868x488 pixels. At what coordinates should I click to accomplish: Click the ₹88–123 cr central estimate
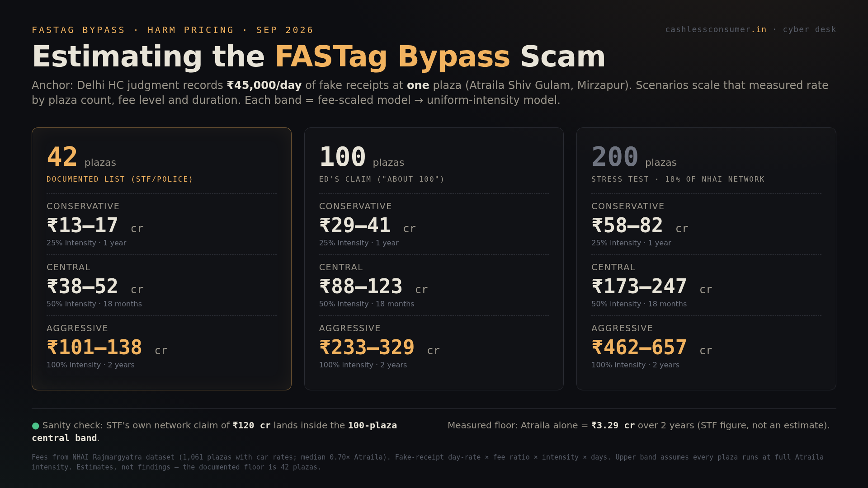click(x=373, y=286)
